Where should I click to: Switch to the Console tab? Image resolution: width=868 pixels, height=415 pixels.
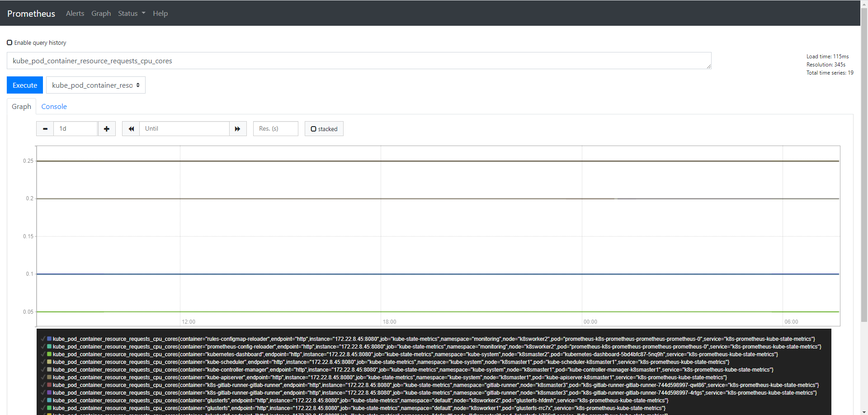click(54, 107)
